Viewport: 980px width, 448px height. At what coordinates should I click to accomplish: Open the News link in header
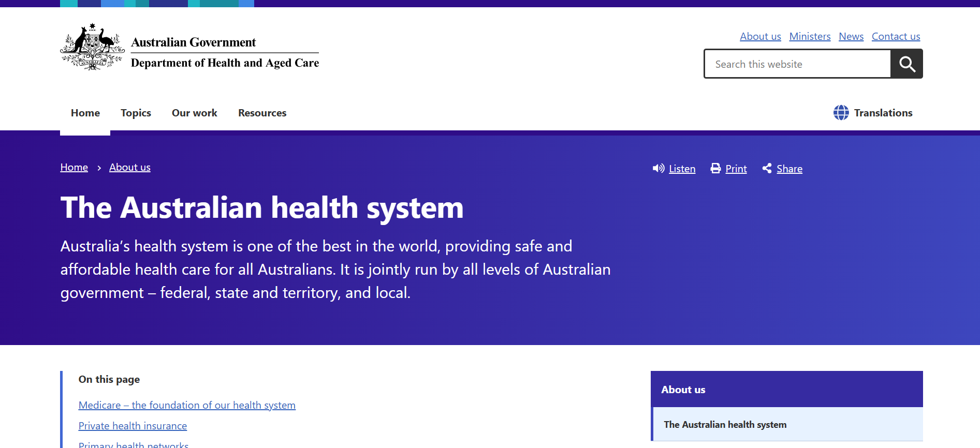pos(851,36)
